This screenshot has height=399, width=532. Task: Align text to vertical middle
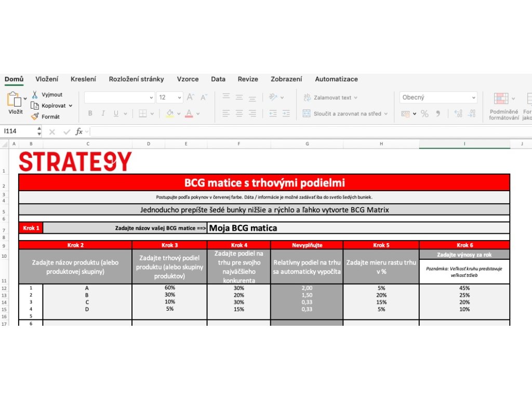coord(239,97)
